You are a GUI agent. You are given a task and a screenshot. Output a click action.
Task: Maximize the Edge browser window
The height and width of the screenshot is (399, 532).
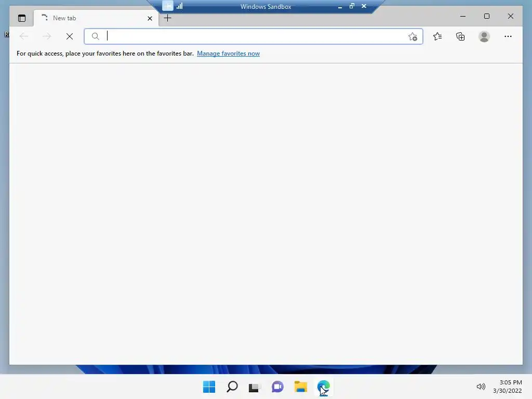[486, 16]
